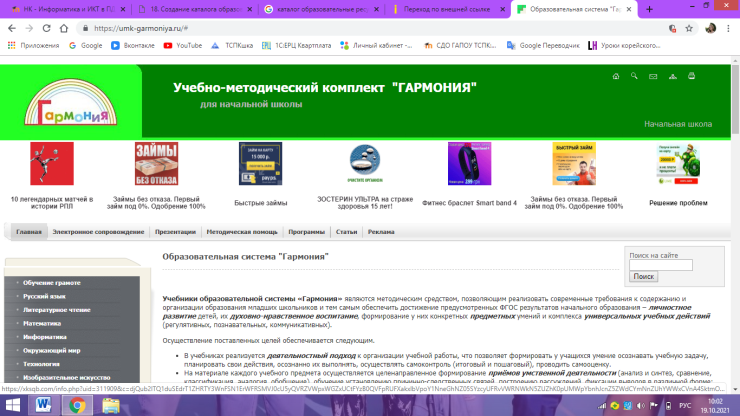The width and height of the screenshot is (740, 416).
Task: Open Окружающий мир sidebar link
Action: tap(51, 351)
